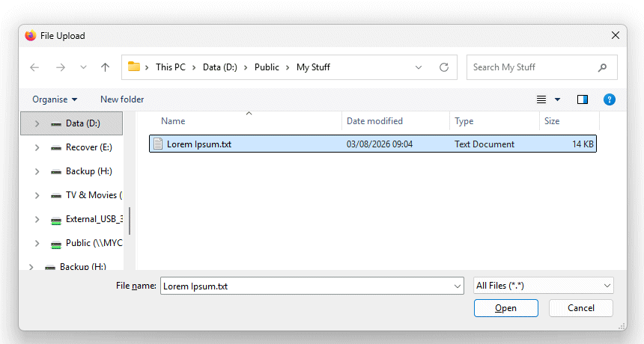Click the view layout icon
Screen dimensions: 644x344
coord(541,99)
